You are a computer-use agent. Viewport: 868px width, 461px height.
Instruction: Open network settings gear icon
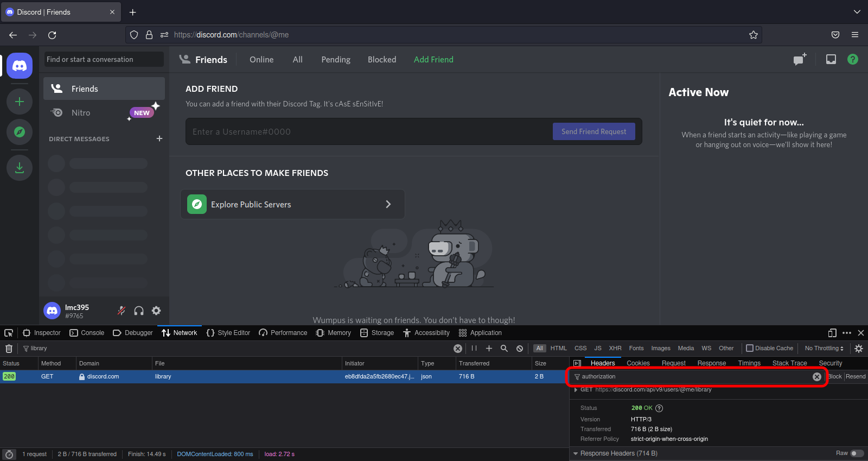click(859, 349)
